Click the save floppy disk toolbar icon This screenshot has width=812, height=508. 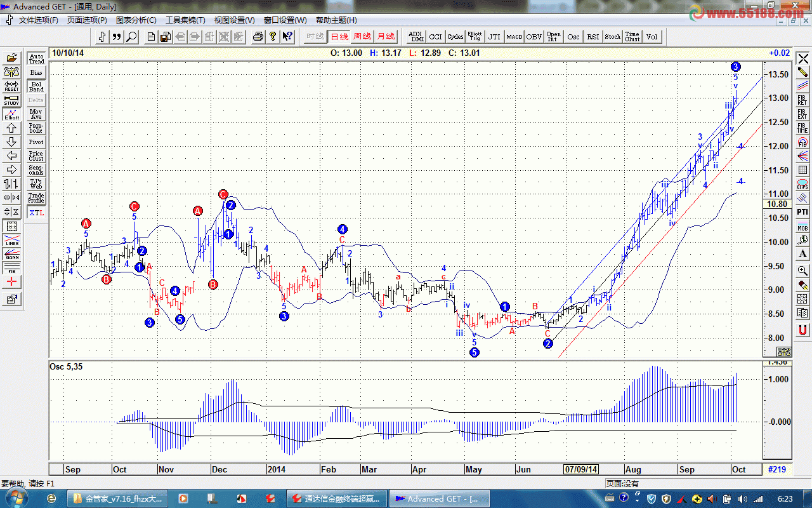pyautogui.click(x=166, y=37)
